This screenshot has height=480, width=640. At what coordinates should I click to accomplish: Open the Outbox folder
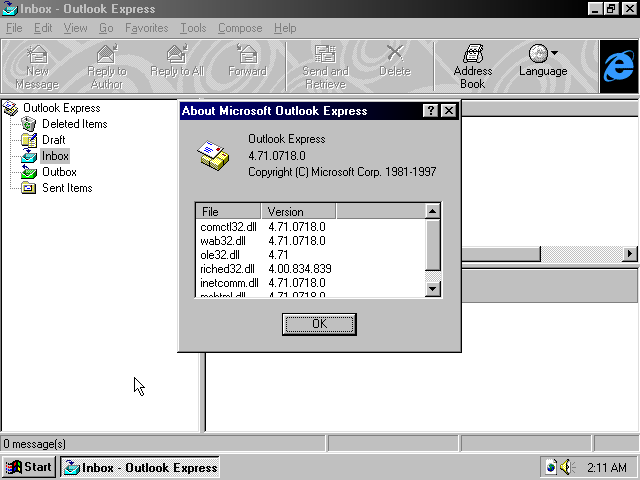(59, 172)
